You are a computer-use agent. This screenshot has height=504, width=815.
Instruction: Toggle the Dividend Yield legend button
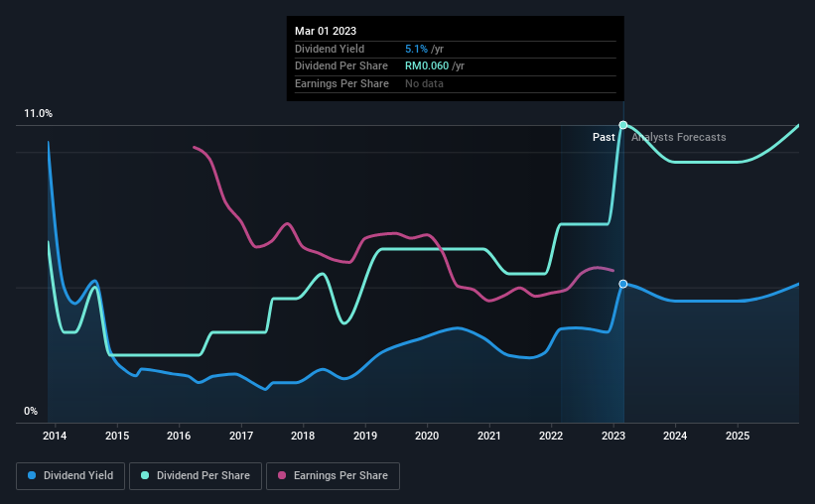tap(70, 476)
